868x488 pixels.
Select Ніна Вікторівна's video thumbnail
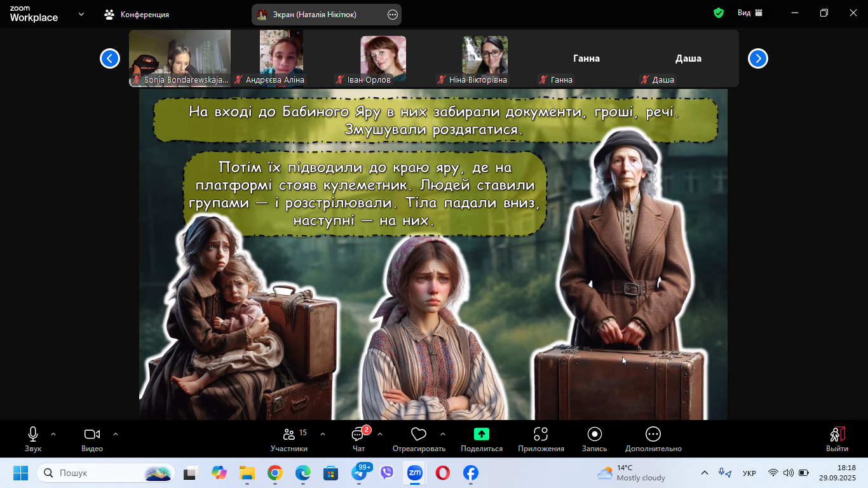click(x=485, y=56)
